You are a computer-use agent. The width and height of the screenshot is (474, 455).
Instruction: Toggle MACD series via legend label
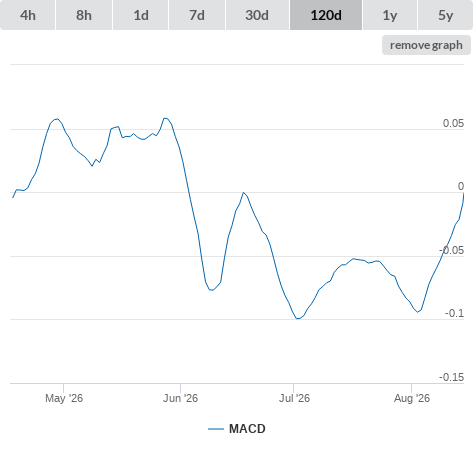(x=247, y=429)
